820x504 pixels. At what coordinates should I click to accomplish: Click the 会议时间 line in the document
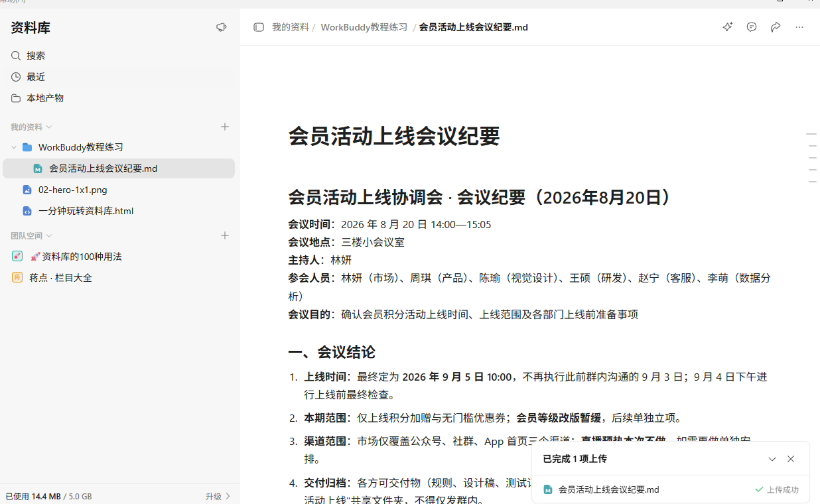pyautogui.click(x=389, y=224)
